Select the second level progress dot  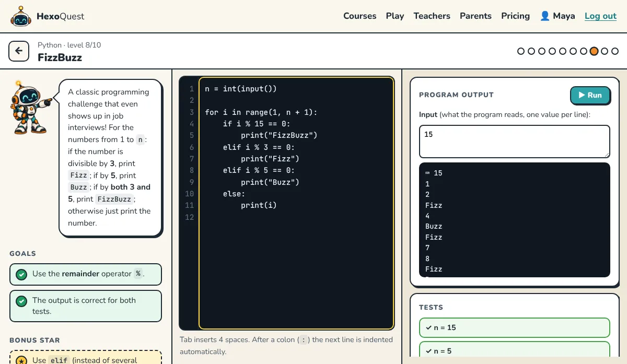coord(531,51)
